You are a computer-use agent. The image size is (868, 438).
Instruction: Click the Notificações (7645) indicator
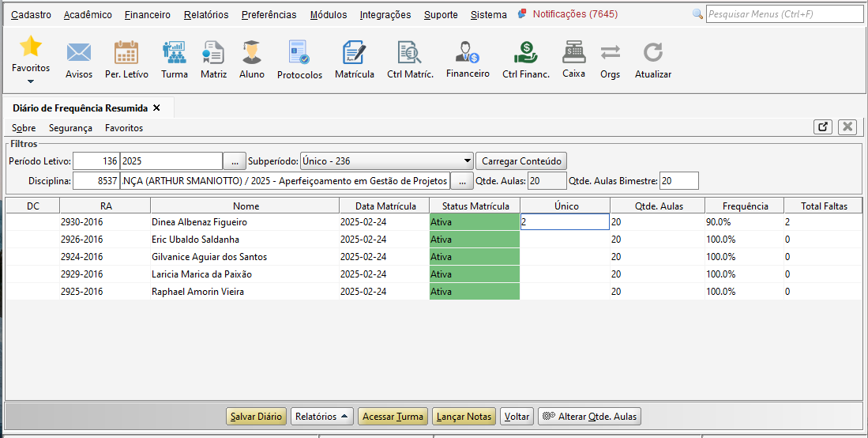[568, 14]
